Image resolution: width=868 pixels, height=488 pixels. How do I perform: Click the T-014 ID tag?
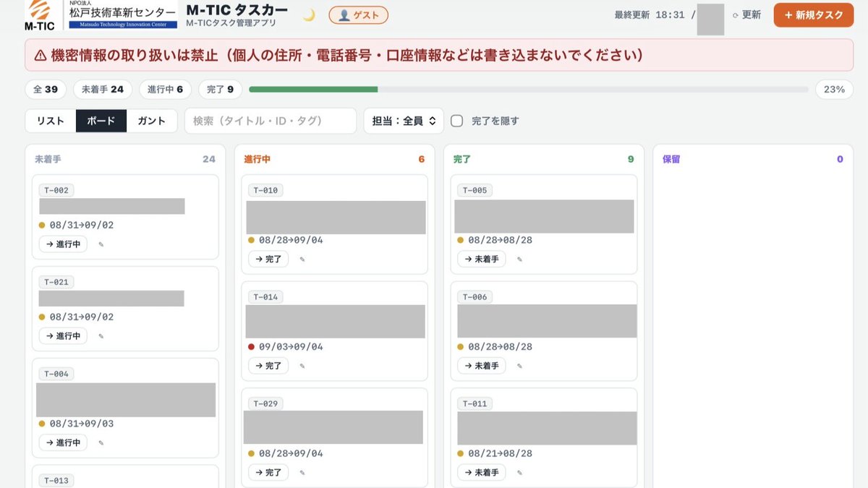pyautogui.click(x=265, y=296)
